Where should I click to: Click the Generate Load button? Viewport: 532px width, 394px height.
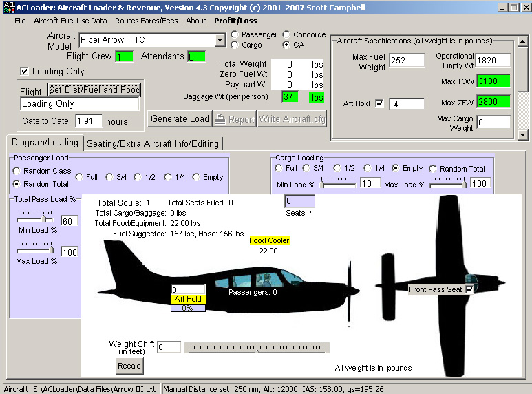click(x=180, y=119)
